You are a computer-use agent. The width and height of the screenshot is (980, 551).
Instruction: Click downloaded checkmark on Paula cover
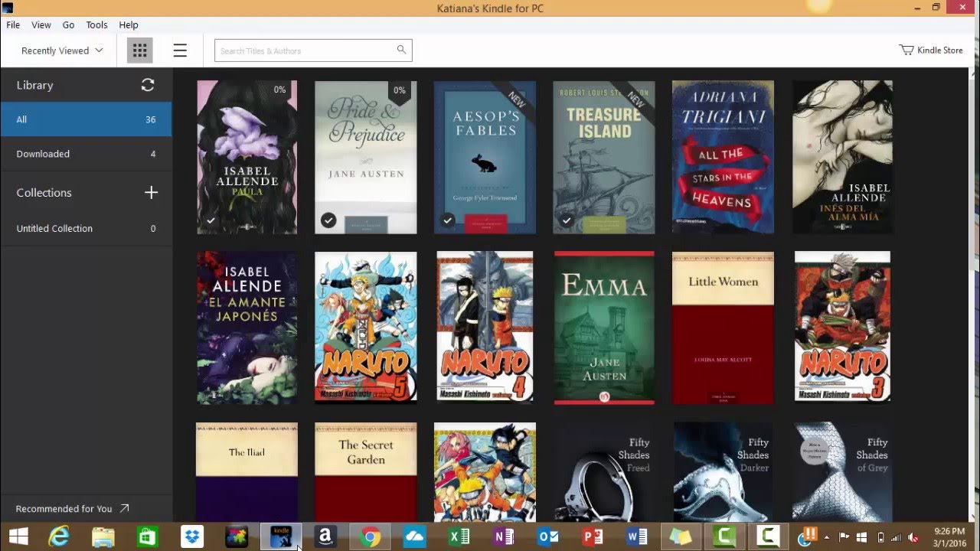211,220
